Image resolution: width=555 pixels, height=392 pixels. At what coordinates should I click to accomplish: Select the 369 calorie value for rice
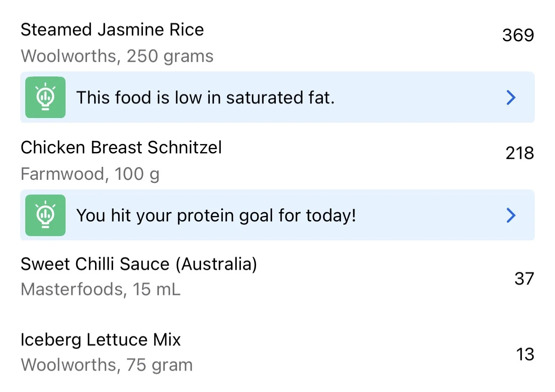pyautogui.click(x=518, y=35)
